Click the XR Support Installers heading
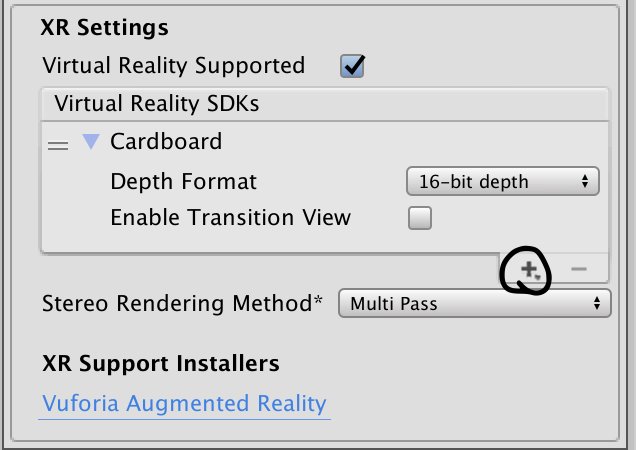Viewport: 636px width, 450px height. [x=160, y=362]
